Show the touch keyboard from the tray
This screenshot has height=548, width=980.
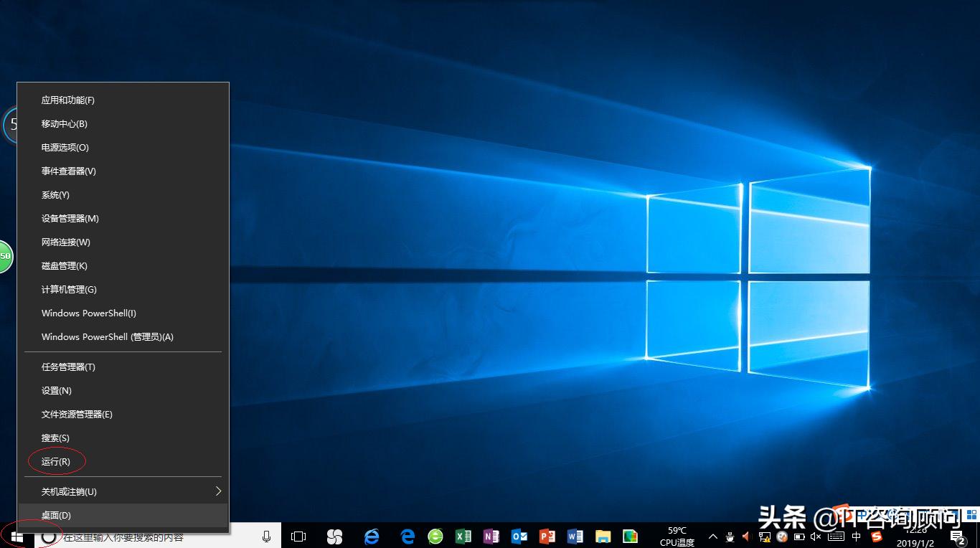835,537
